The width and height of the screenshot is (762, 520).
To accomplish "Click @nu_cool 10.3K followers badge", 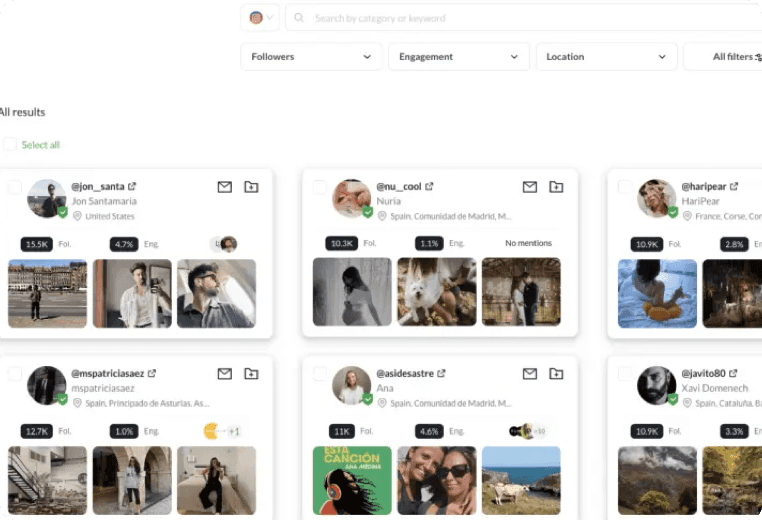I will tap(342, 243).
